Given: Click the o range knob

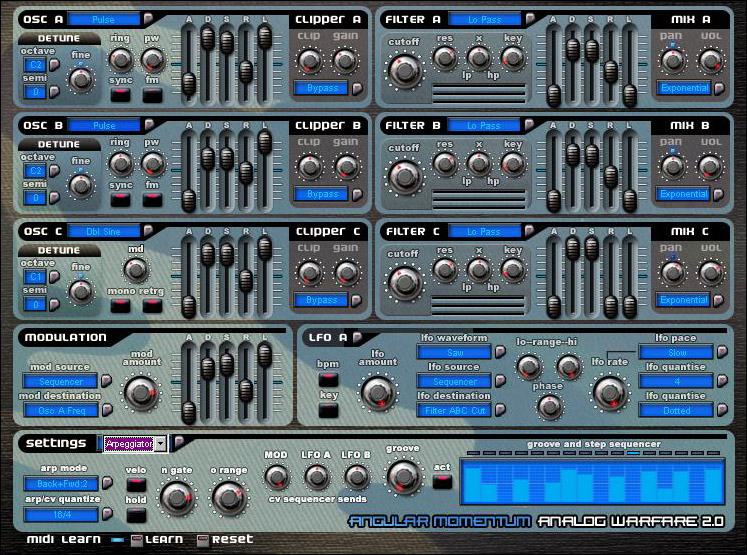Looking at the screenshot, I should (x=229, y=498).
